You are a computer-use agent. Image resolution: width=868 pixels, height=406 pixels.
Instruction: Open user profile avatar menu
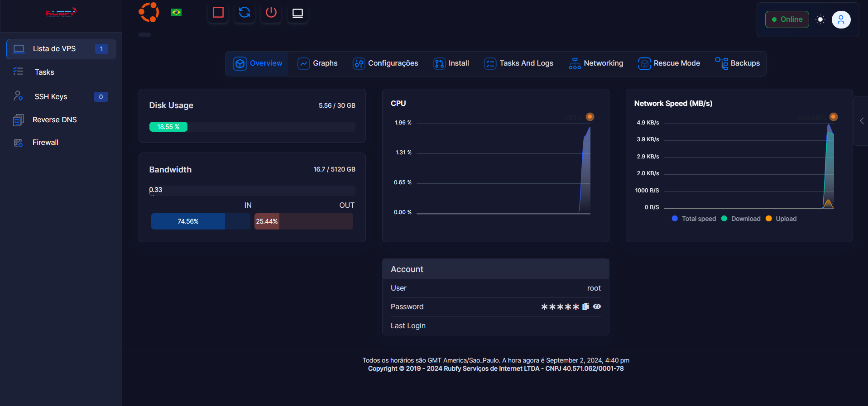[841, 19]
